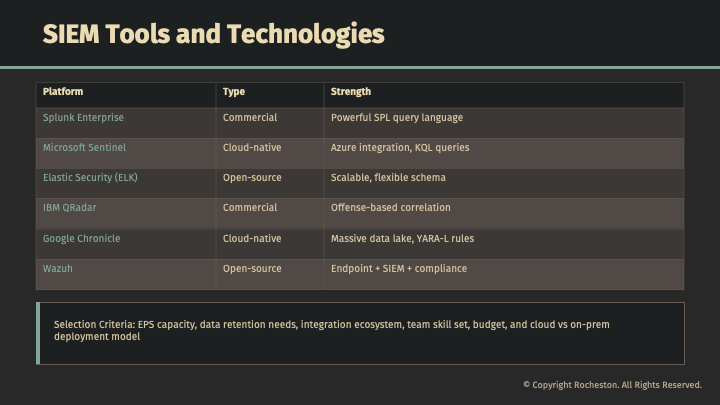
Task: Click 'Cloud-native' type for Microsoft Sentinel
Action: tap(252, 148)
